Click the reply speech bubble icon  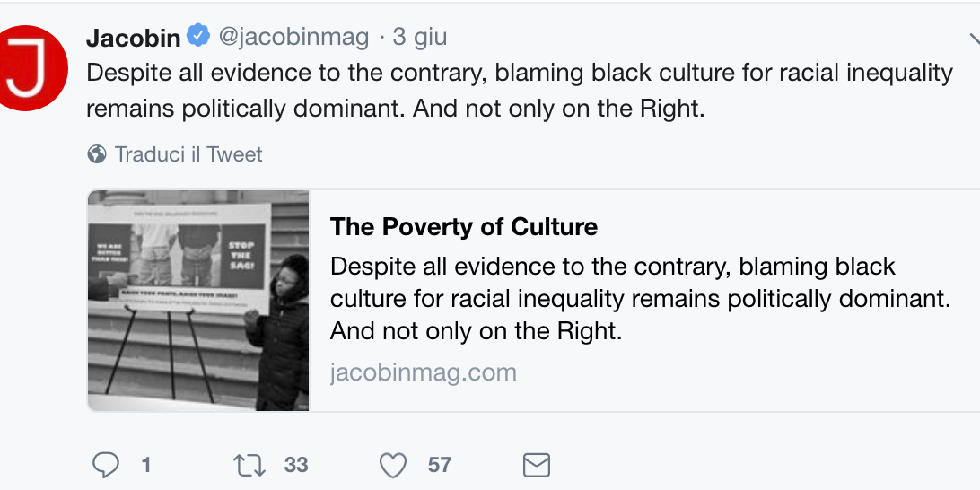click(106, 465)
